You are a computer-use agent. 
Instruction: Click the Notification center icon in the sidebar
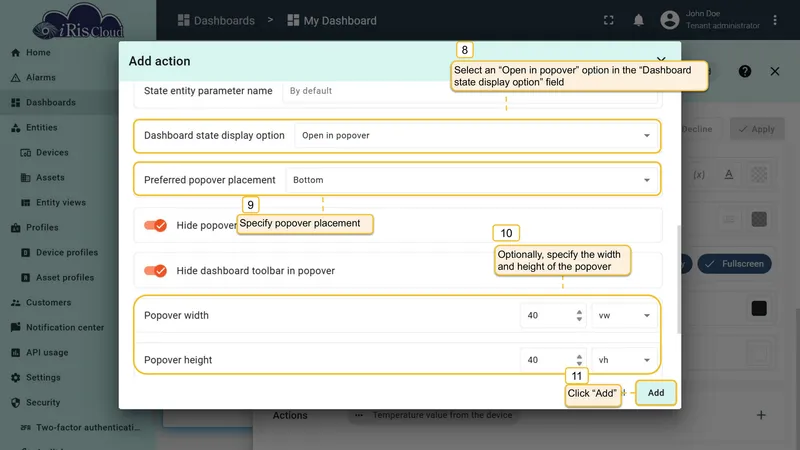point(15,328)
